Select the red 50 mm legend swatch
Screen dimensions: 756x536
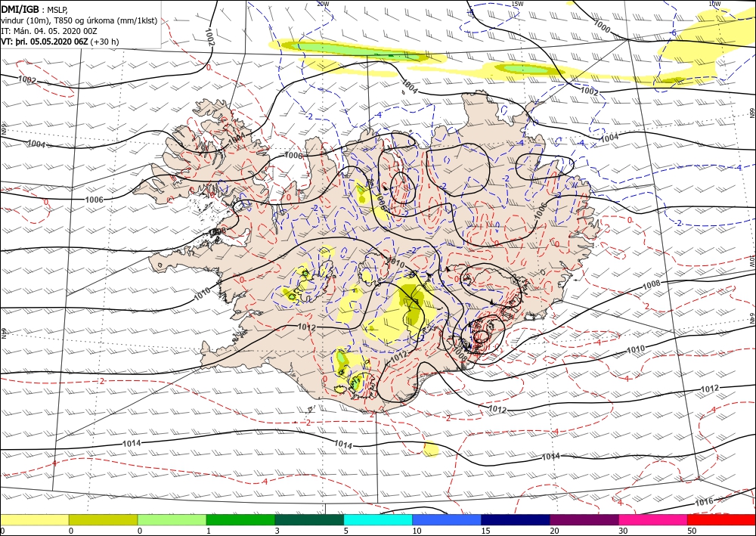click(x=721, y=519)
